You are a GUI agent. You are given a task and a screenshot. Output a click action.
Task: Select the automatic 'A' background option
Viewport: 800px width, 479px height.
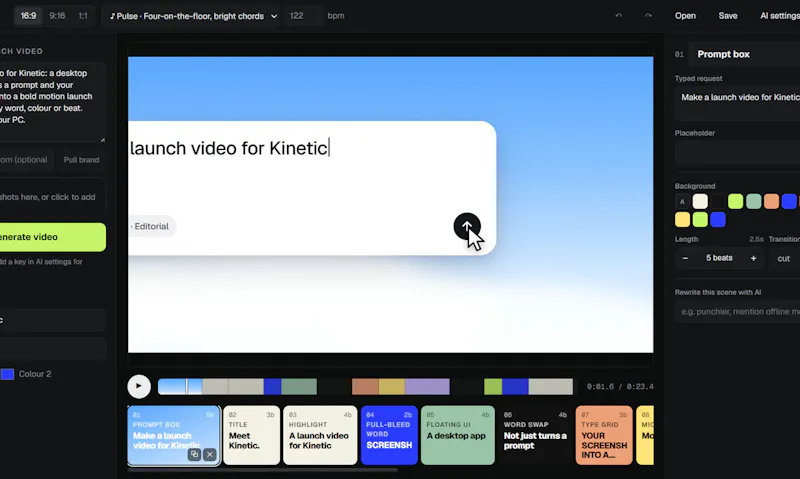(682, 201)
